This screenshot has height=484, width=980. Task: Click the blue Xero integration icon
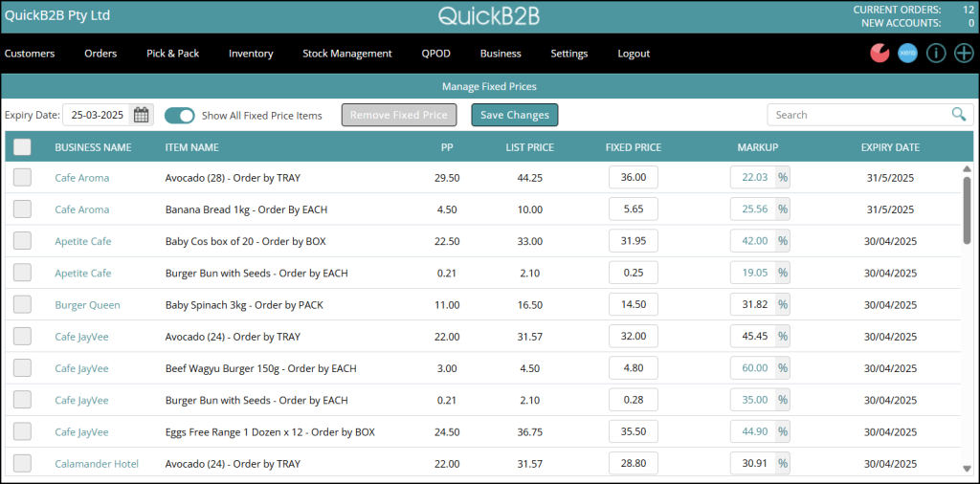[907, 53]
